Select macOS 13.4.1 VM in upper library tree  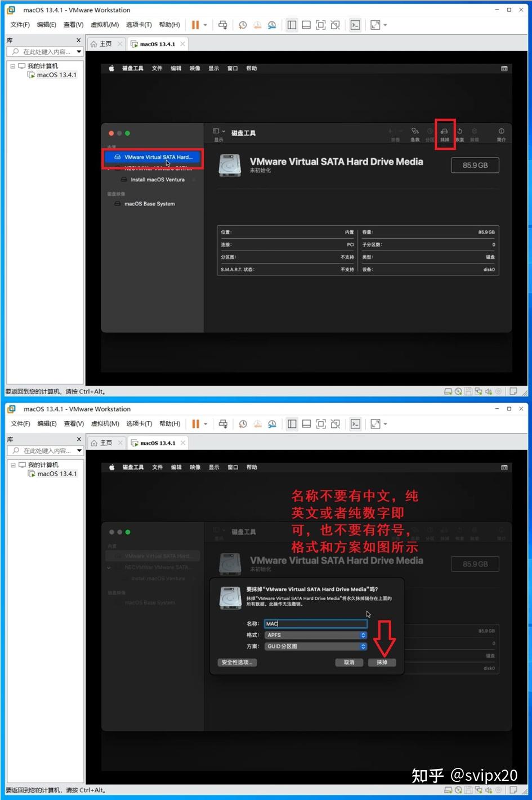click(x=52, y=75)
